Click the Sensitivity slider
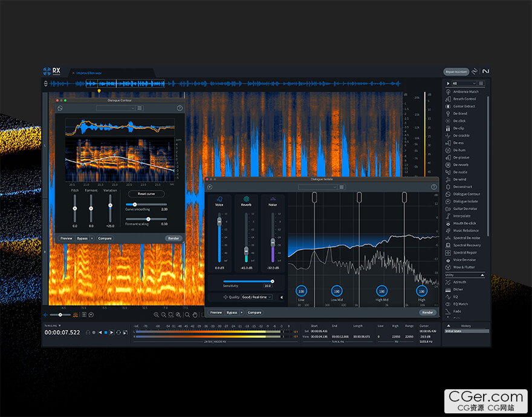 (x=248, y=281)
